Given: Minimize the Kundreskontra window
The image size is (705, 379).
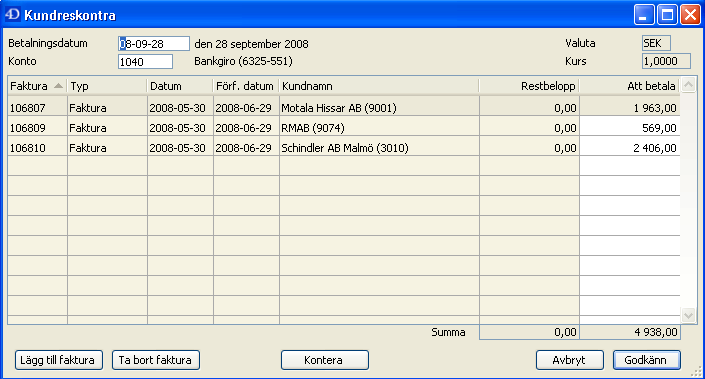Looking at the screenshot, I should pyautogui.click(x=644, y=14).
